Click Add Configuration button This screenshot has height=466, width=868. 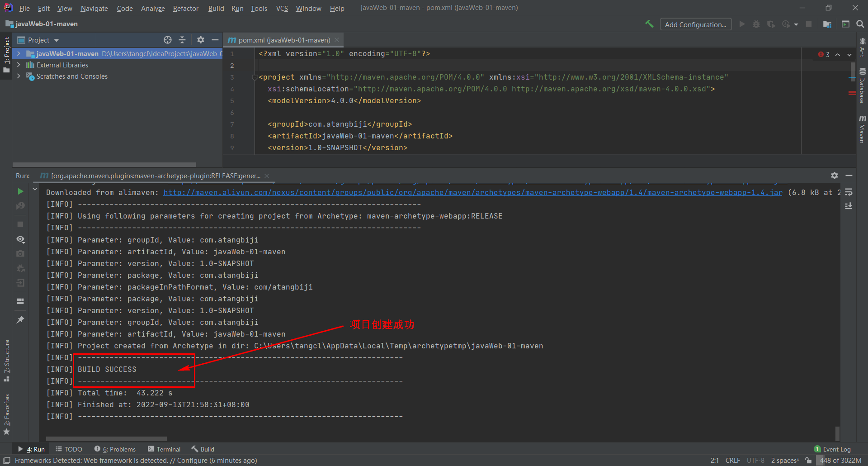(x=695, y=24)
